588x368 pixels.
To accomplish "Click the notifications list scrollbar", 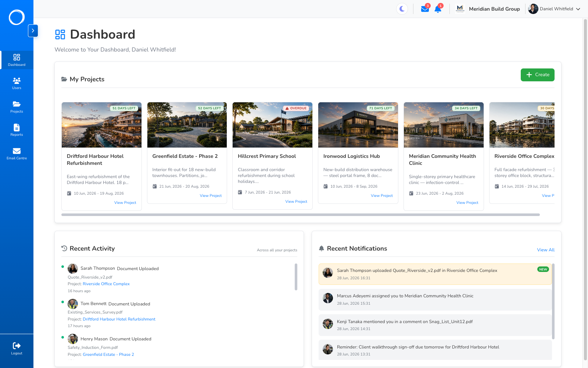I will [x=553, y=301].
